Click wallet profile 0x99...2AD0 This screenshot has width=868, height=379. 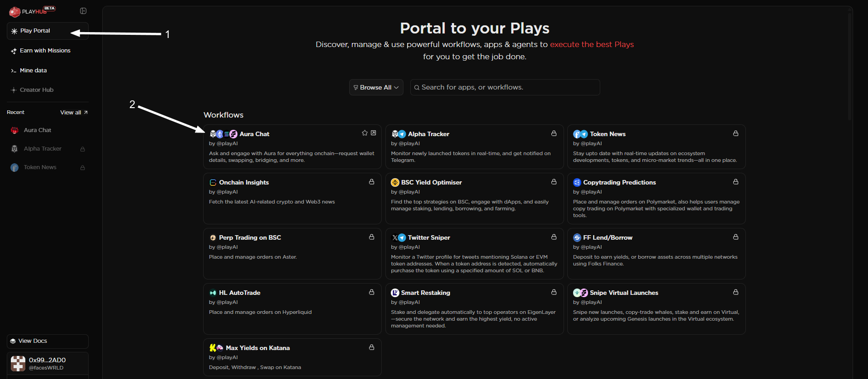pos(47,363)
